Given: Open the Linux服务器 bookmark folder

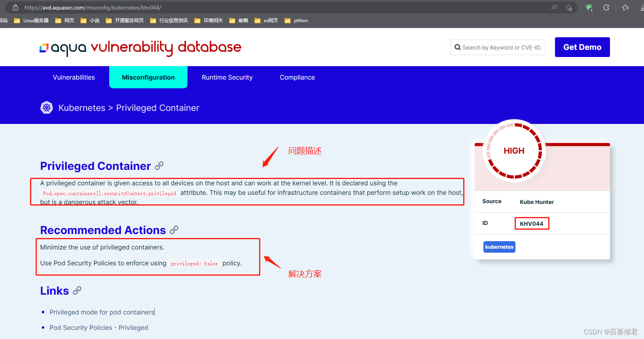Looking at the screenshot, I should click(31, 21).
